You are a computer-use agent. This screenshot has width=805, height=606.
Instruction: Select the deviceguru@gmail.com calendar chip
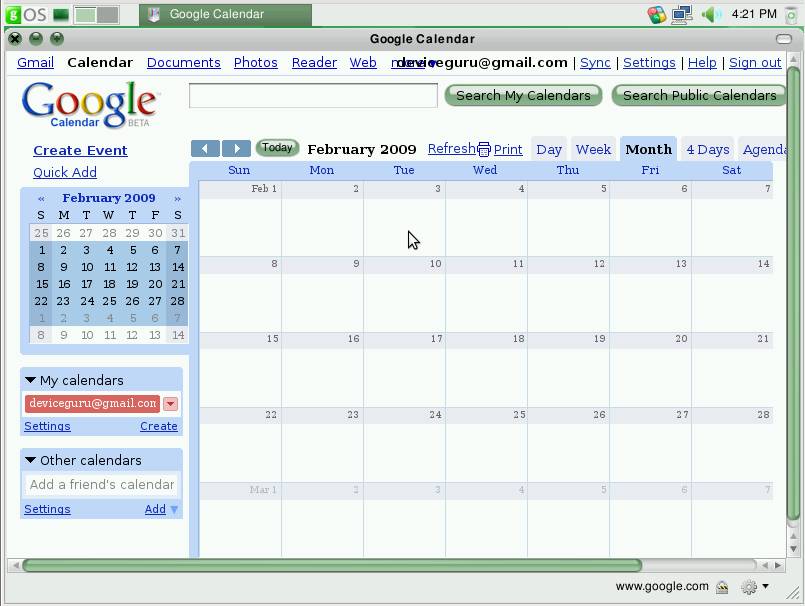tap(92, 404)
